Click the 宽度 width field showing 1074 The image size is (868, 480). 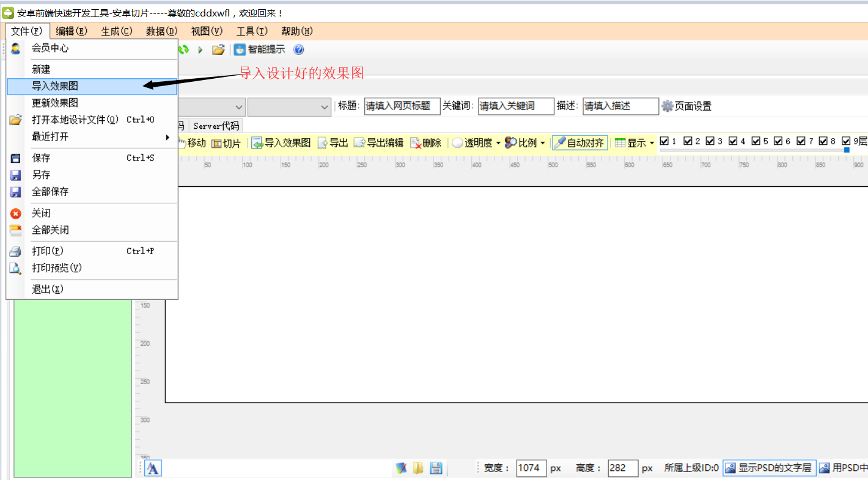click(x=531, y=468)
